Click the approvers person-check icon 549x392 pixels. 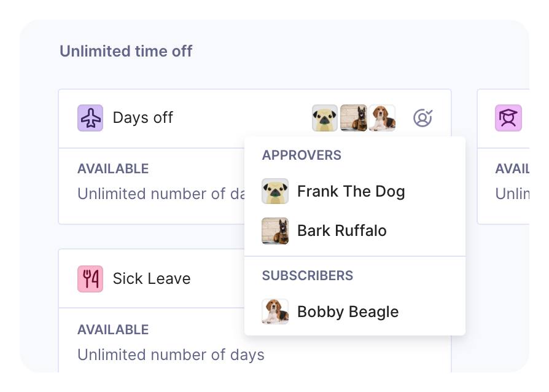tap(422, 118)
